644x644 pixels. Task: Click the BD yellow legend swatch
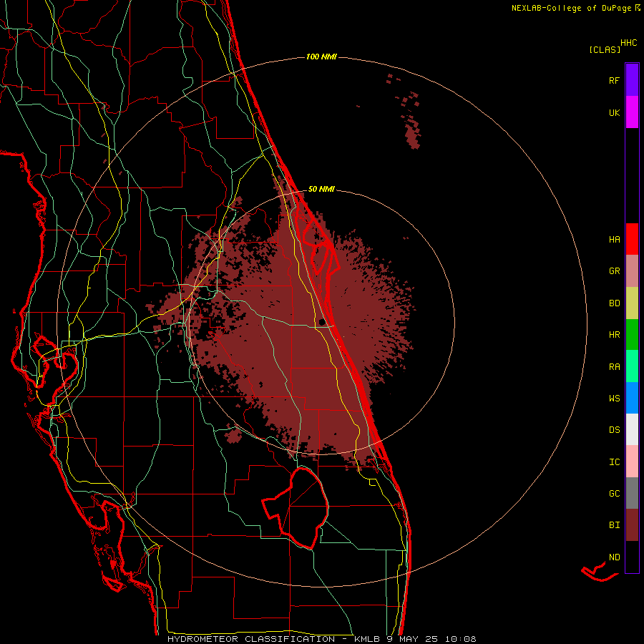tap(632, 303)
